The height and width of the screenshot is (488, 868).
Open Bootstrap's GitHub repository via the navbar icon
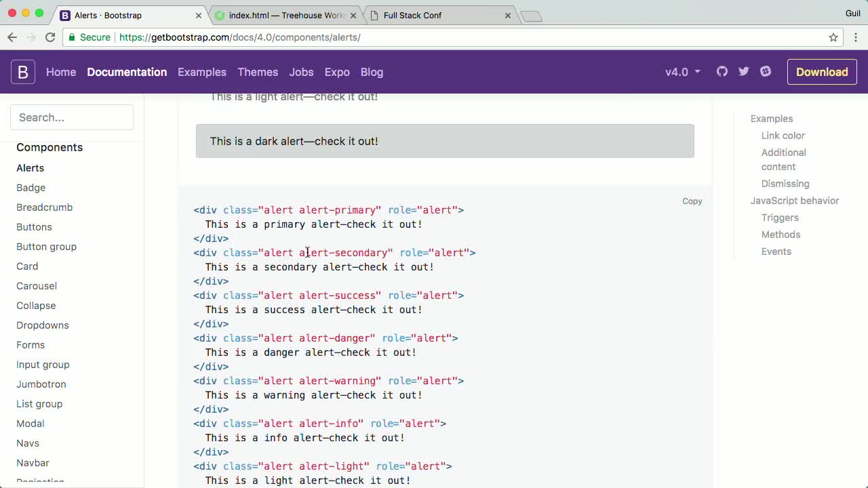[x=722, y=71]
